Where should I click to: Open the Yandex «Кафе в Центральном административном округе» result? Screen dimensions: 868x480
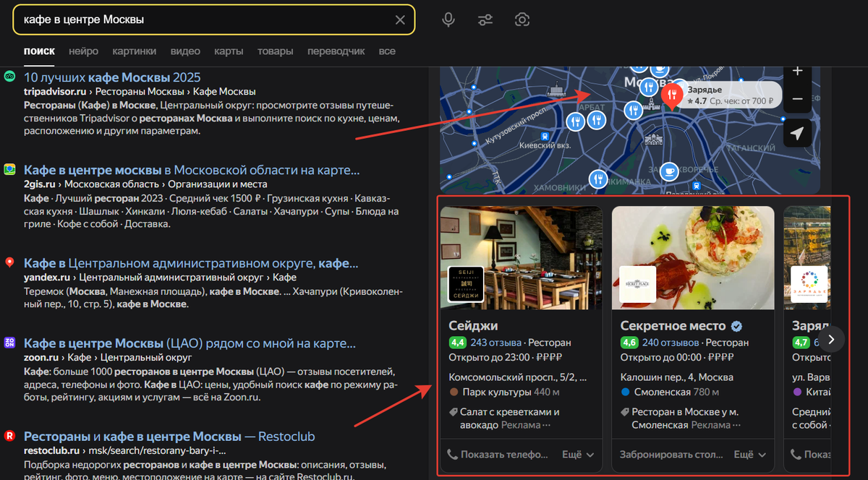click(x=191, y=263)
